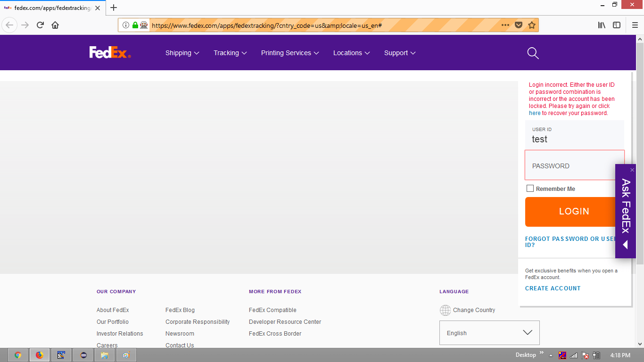Expand the Shipping menu

182,53
